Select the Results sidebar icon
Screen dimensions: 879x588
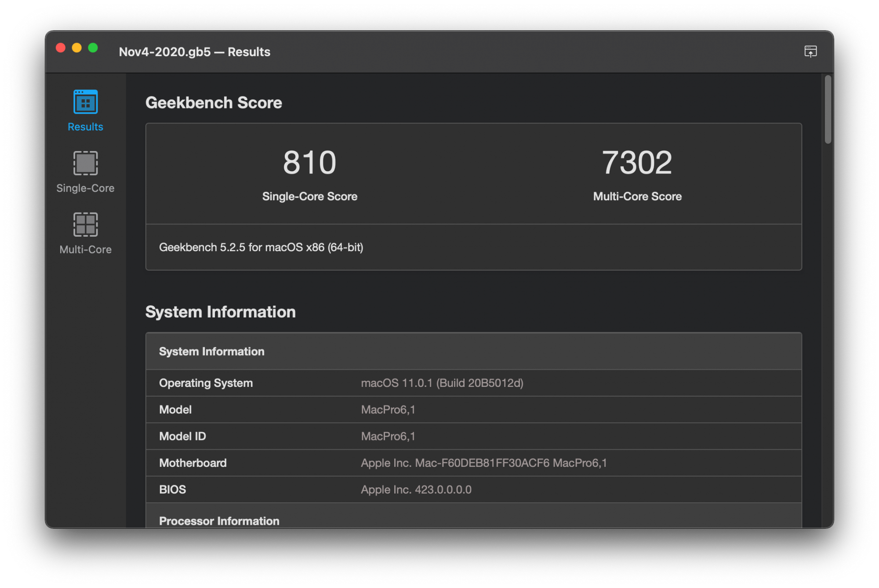(x=85, y=102)
